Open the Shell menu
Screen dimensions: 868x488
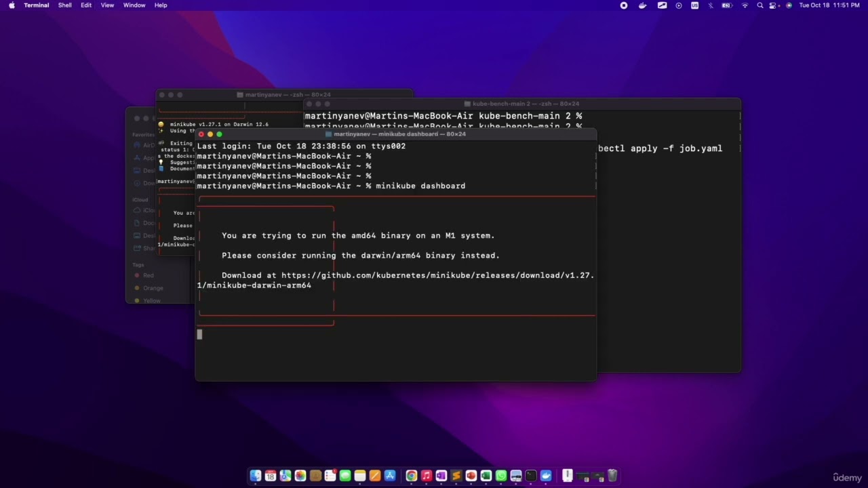[65, 5]
